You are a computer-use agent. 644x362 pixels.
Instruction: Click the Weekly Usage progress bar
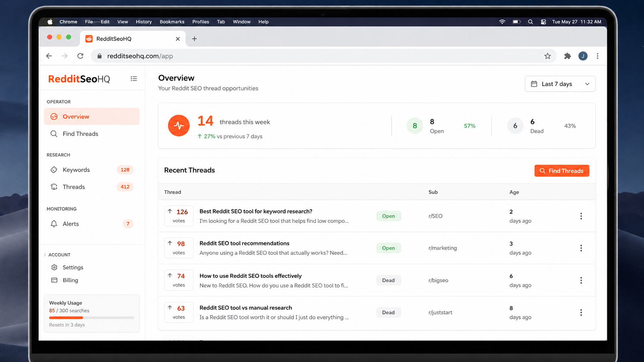pos(92,318)
